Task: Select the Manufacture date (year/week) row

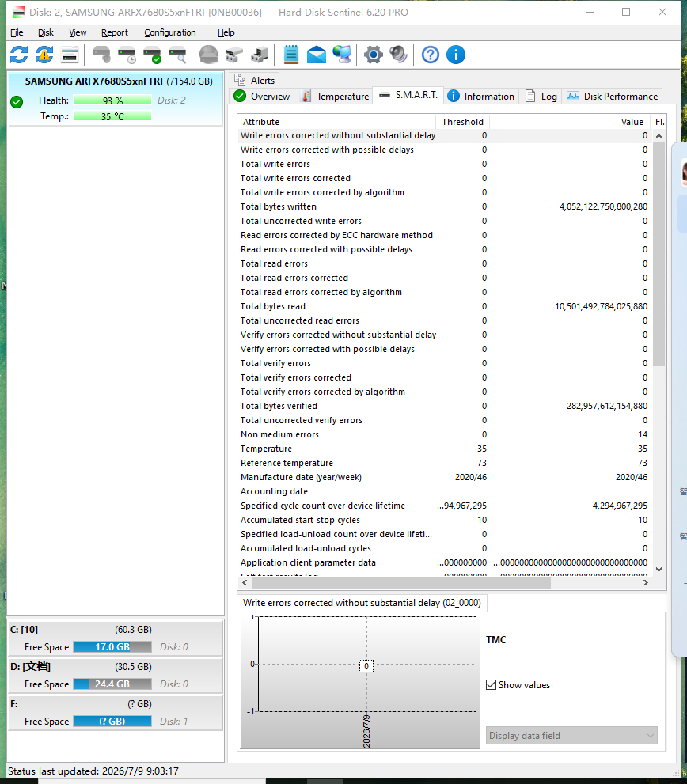Action: point(444,477)
